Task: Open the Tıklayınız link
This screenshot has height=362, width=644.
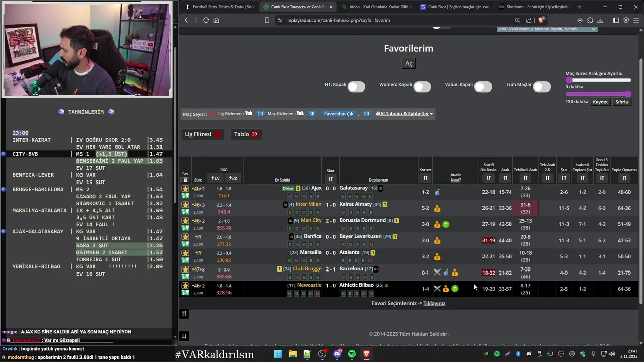Action: click(434, 303)
